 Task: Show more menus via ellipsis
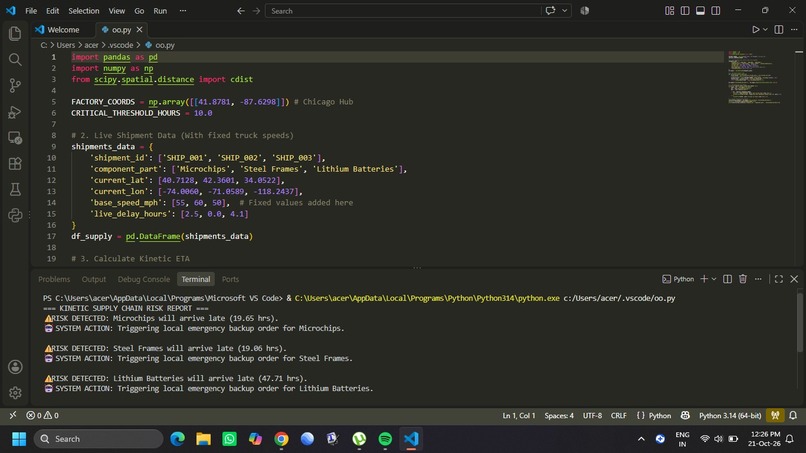point(183,11)
